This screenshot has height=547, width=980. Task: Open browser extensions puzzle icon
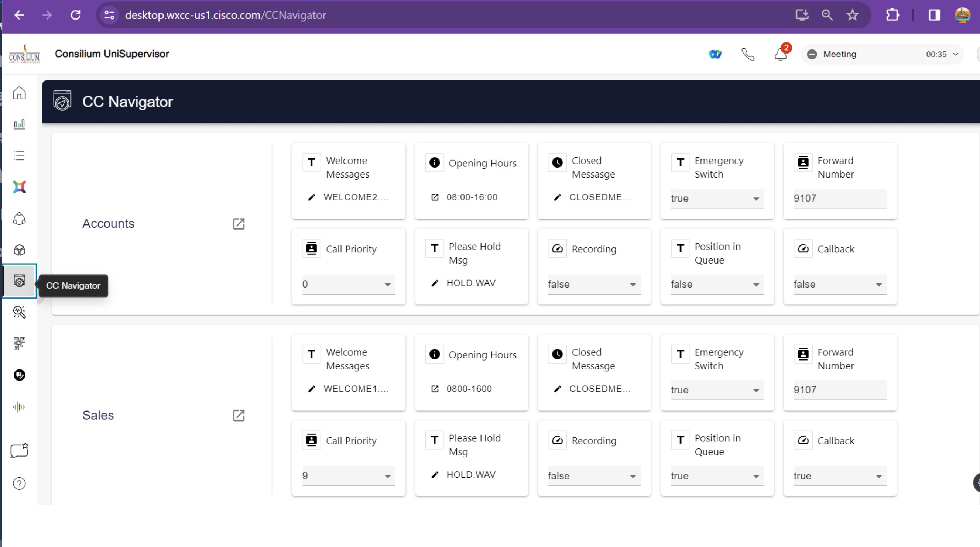pyautogui.click(x=892, y=15)
